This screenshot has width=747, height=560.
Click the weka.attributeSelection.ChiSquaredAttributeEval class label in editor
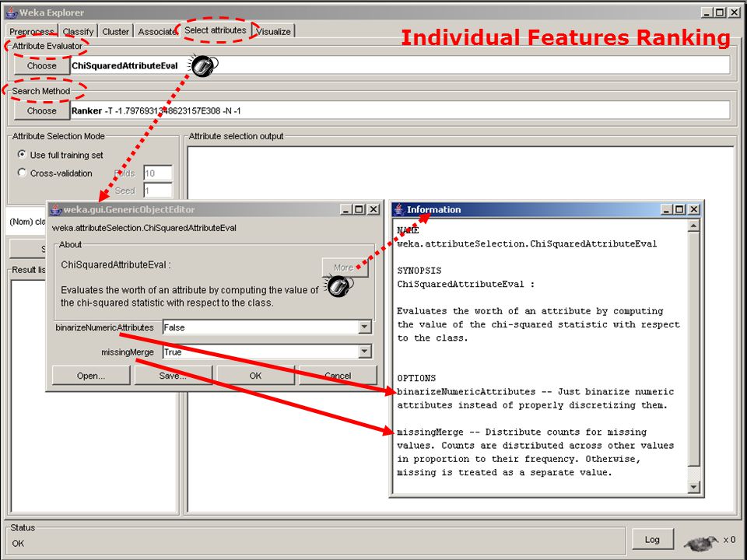pos(145,228)
